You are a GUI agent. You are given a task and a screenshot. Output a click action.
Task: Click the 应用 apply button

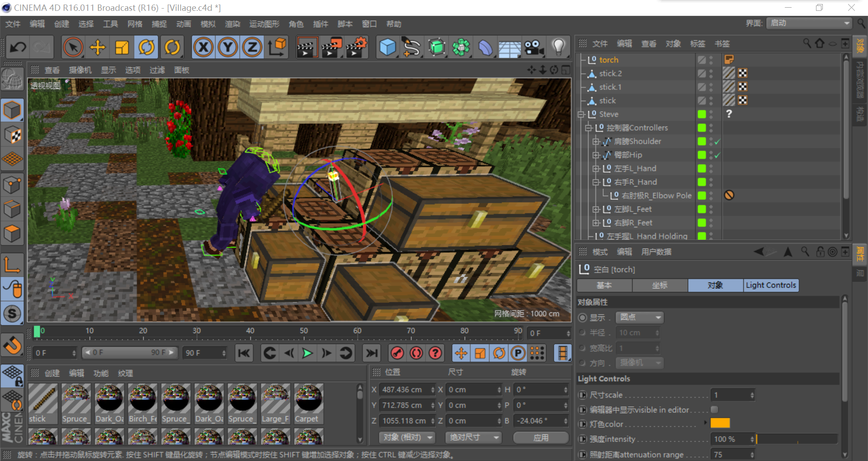(541, 437)
